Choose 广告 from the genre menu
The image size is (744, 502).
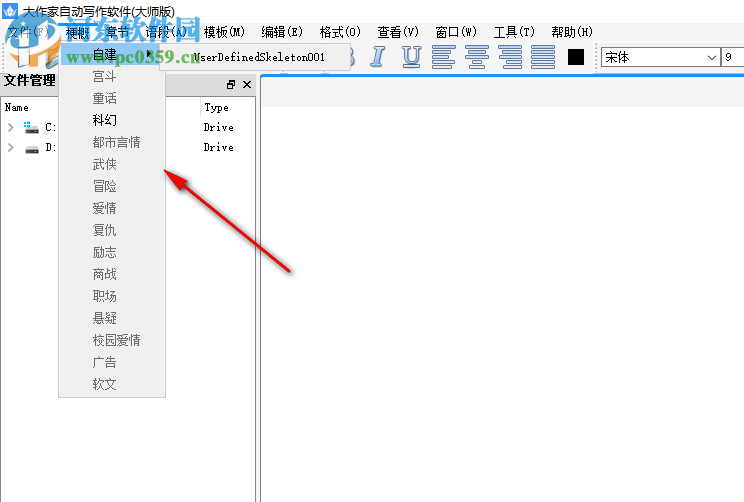(x=112, y=362)
